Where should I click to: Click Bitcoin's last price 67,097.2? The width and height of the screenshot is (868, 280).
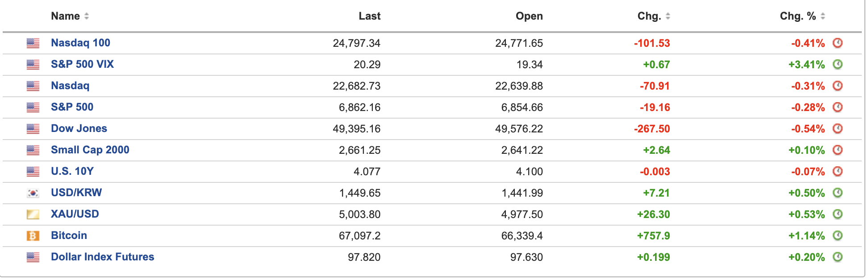[359, 236]
